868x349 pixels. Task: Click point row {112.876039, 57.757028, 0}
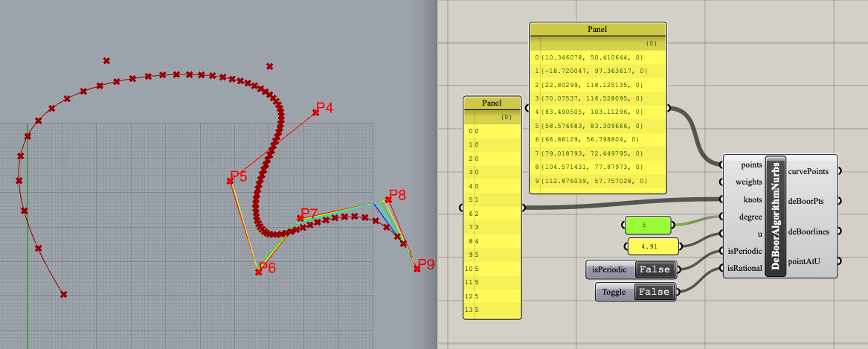tap(597, 181)
